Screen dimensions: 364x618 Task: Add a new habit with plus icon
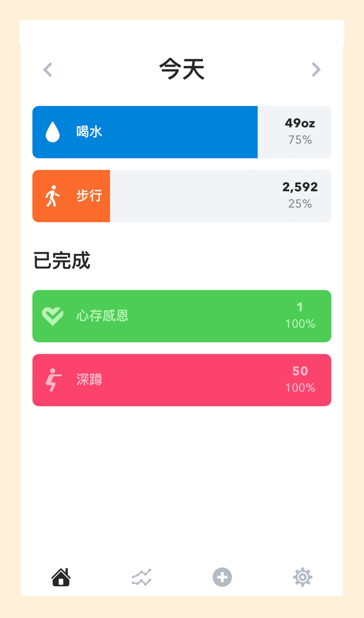[222, 577]
